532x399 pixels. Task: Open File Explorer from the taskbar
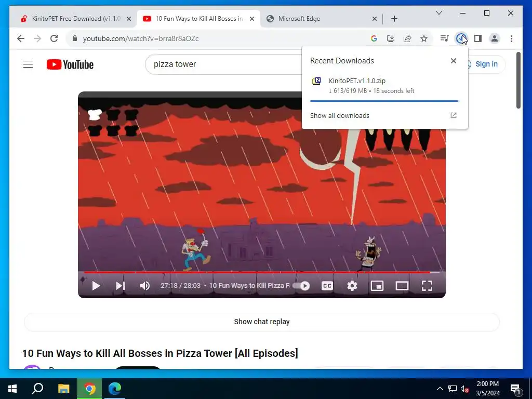click(x=63, y=389)
